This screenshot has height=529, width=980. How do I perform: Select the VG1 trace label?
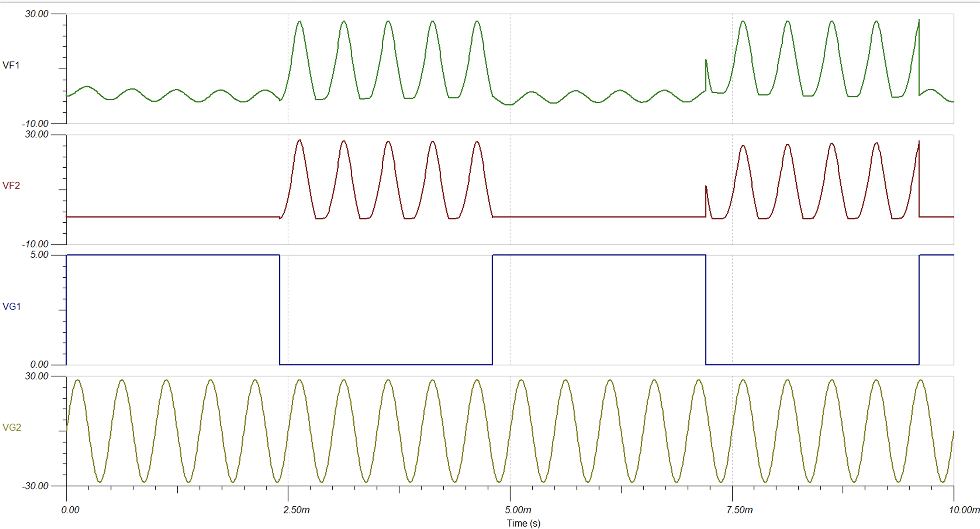(x=12, y=306)
